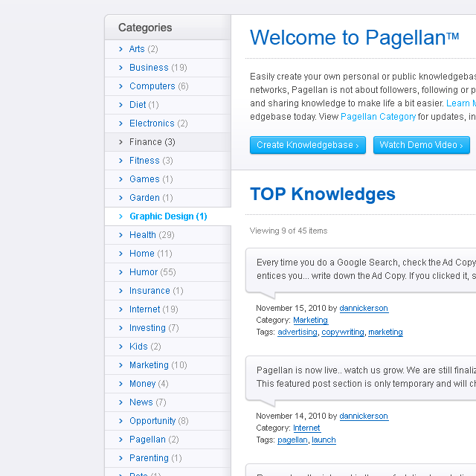Click the chevron beside Opportunity
Screen dimensions: 476x476
tap(120, 421)
